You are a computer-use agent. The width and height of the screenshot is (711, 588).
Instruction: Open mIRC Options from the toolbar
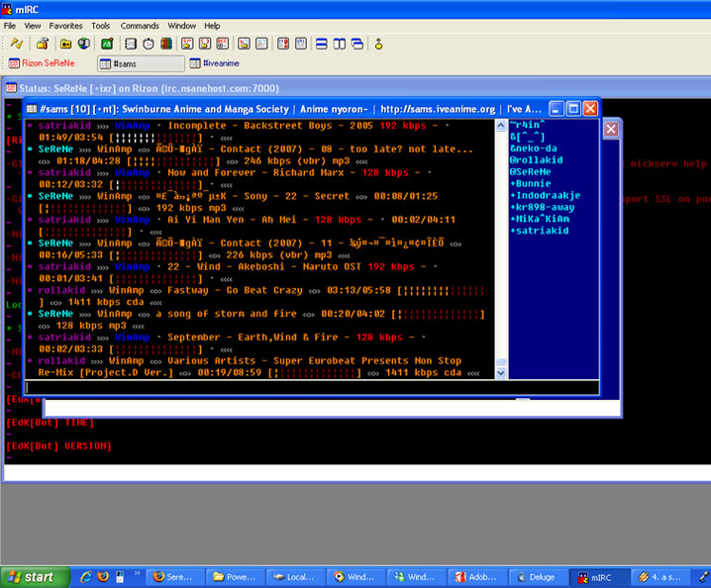[x=43, y=44]
